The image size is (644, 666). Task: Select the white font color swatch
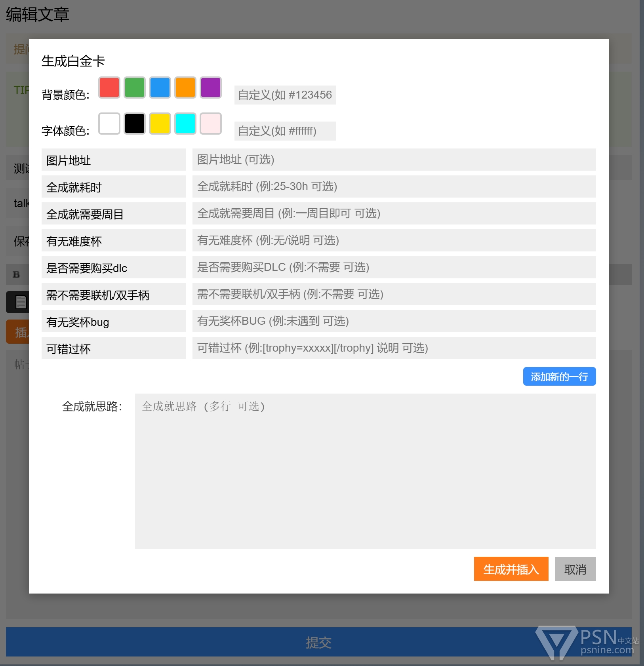pos(109,124)
